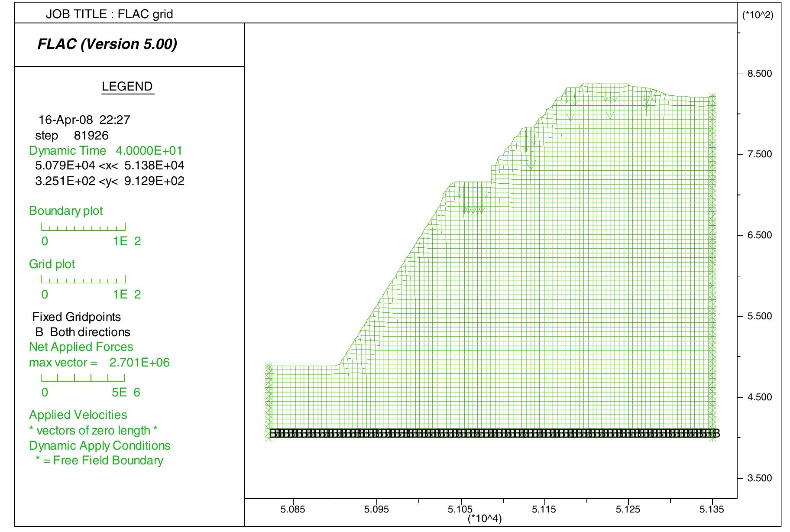
Task: Select the Boundary plot scale bar
Action: pos(83,226)
